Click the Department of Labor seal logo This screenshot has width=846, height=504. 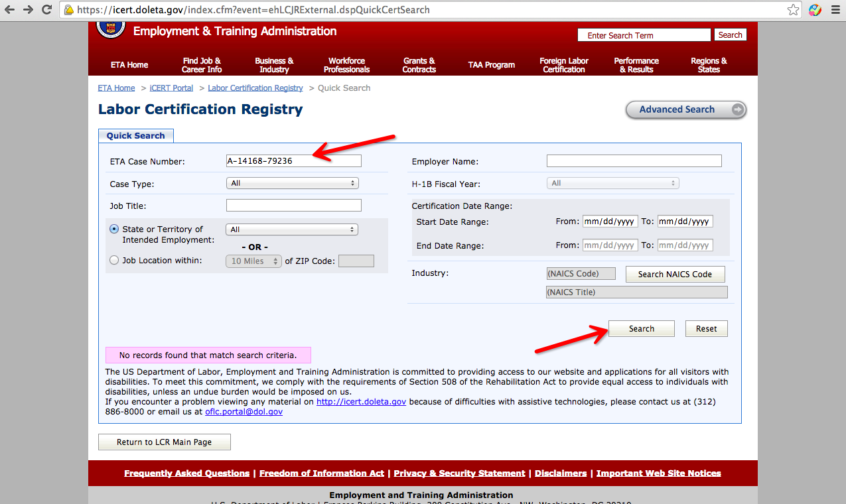[x=111, y=29]
